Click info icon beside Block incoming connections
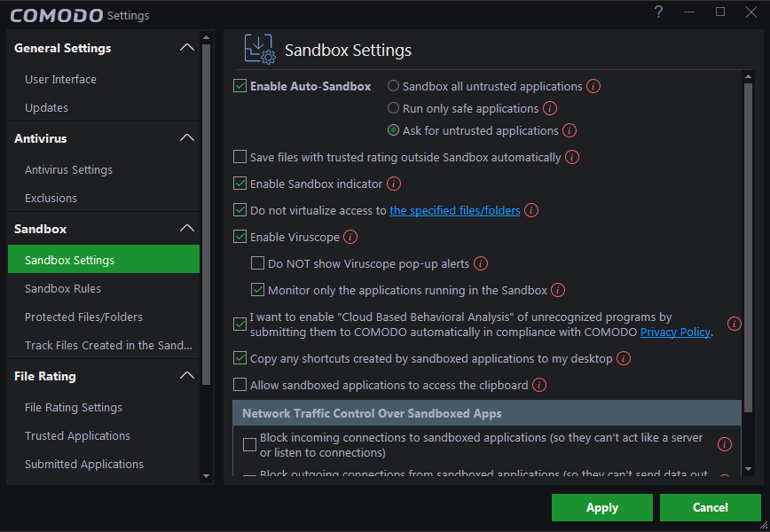Viewport: 770px width, 532px height. tap(725, 445)
